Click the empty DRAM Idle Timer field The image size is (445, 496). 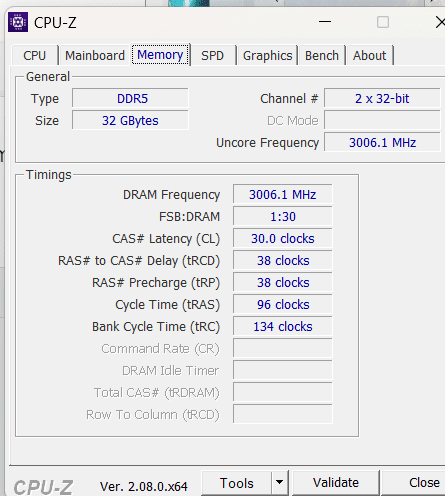283,371
